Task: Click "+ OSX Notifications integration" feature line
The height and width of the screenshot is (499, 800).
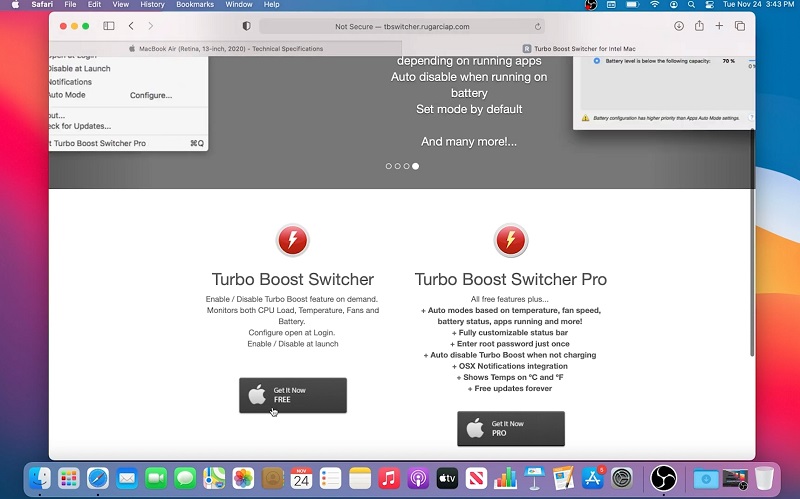Action: (x=510, y=366)
